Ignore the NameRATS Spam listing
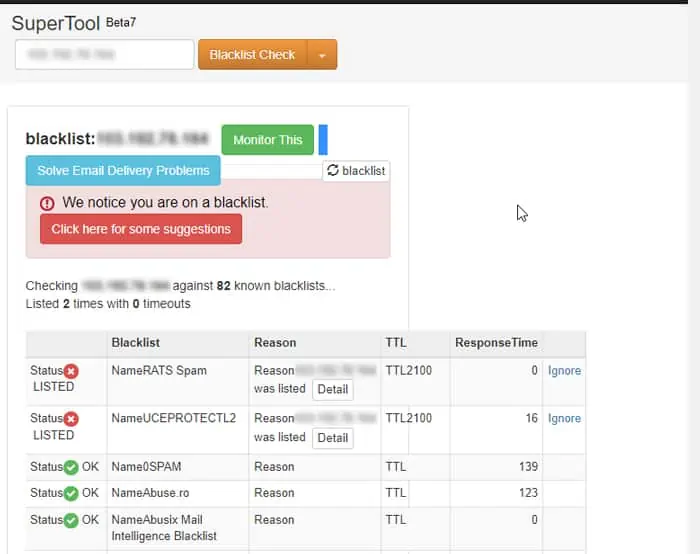Screen dimensions: 700x554 point(564,371)
